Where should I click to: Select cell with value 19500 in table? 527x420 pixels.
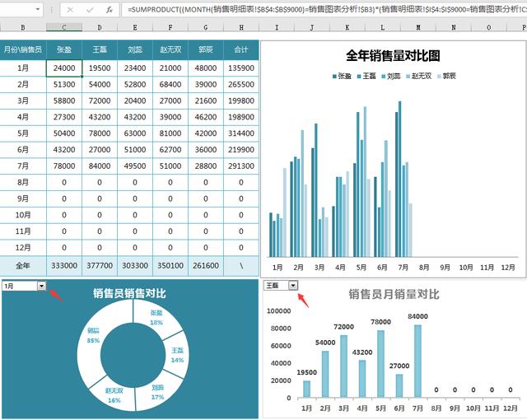(100, 68)
